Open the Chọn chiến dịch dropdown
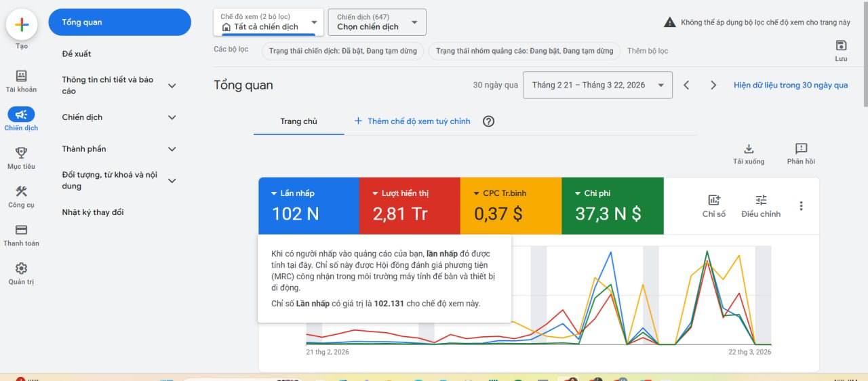 click(377, 22)
